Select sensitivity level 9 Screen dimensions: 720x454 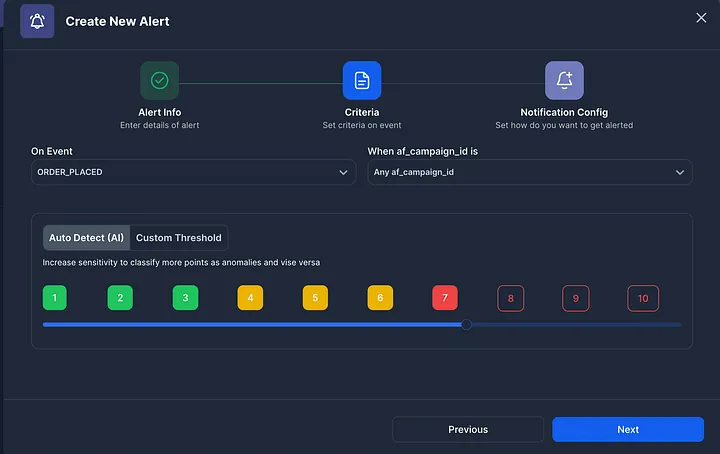tap(576, 298)
